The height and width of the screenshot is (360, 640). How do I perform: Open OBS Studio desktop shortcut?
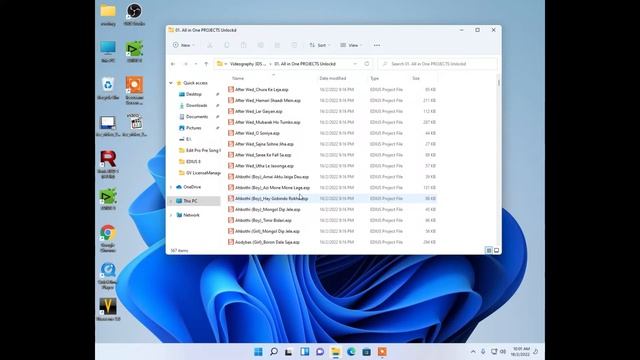click(134, 15)
